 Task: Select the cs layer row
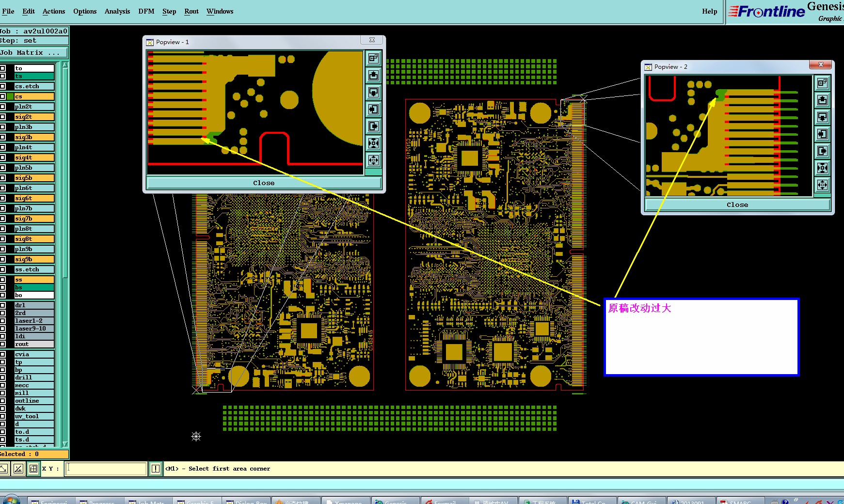tap(34, 96)
